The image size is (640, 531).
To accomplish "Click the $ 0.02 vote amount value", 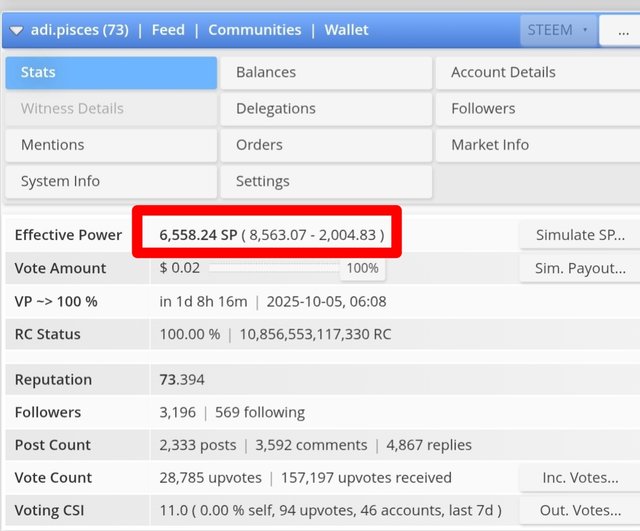I will [x=180, y=268].
